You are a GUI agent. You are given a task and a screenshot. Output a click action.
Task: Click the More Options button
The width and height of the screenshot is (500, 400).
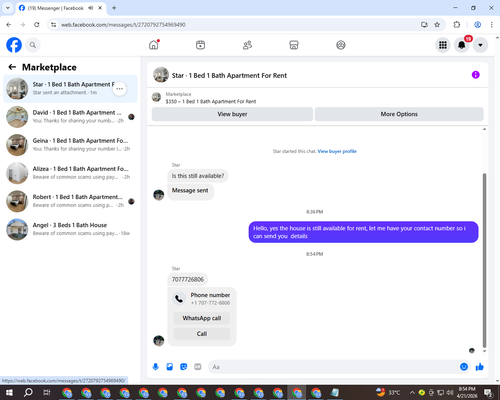(399, 114)
